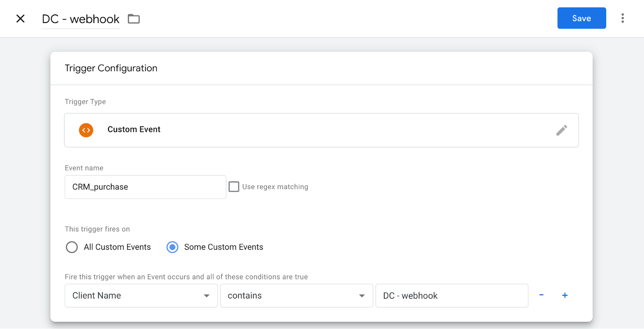Select the Some Custom Events radio button
The height and width of the screenshot is (329, 644).
(x=172, y=247)
